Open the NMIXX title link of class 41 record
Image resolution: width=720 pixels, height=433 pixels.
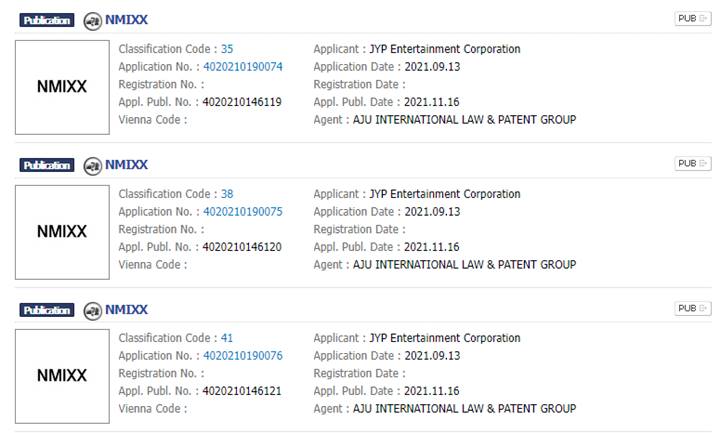point(126,309)
